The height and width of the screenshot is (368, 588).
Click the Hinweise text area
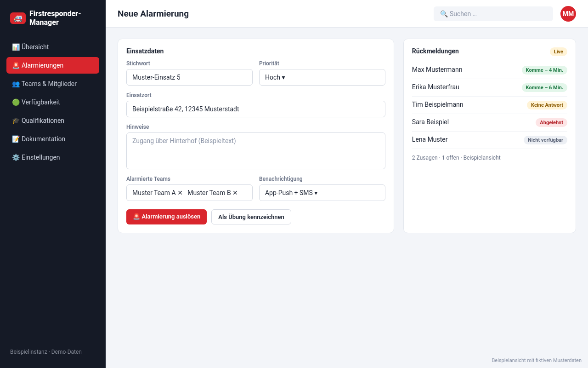tap(256, 151)
